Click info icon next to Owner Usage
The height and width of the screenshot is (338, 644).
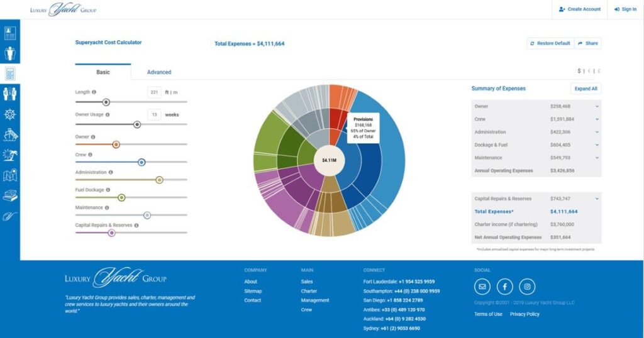108,114
